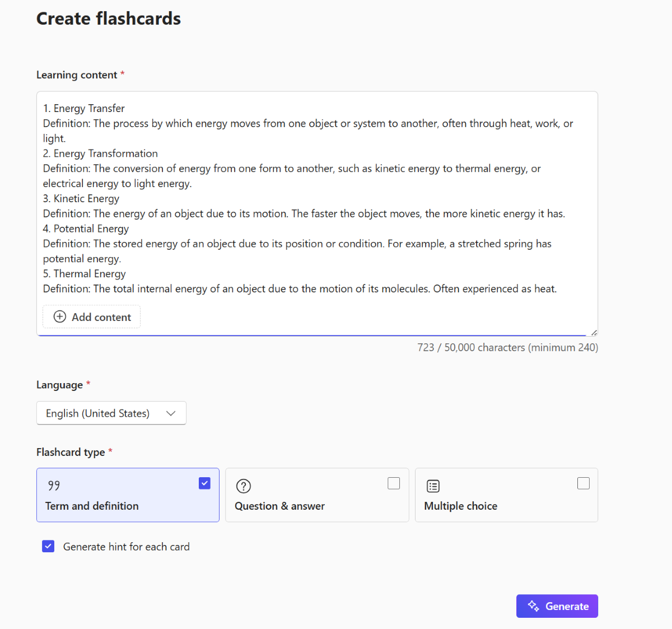Check the Multiple choice checkbox
672x629 pixels.
(584, 483)
